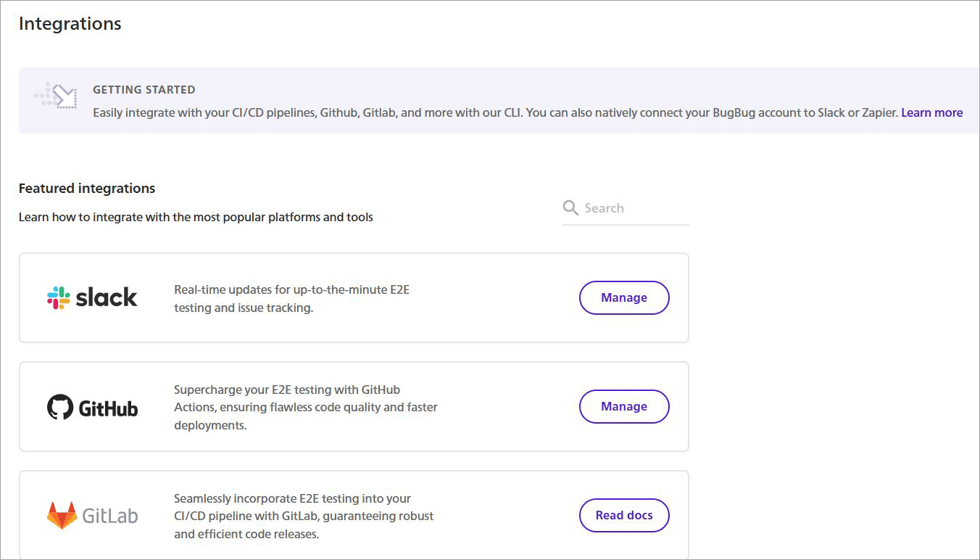This screenshot has width=980, height=560.
Task: Click the GitLab fox logo
Action: pos(61,516)
